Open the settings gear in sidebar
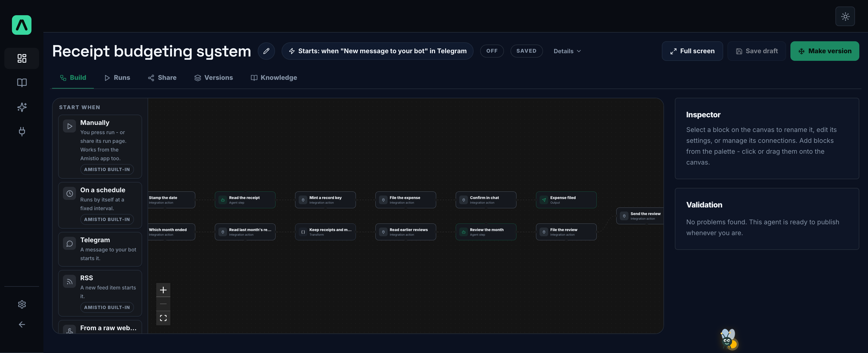 click(x=22, y=304)
